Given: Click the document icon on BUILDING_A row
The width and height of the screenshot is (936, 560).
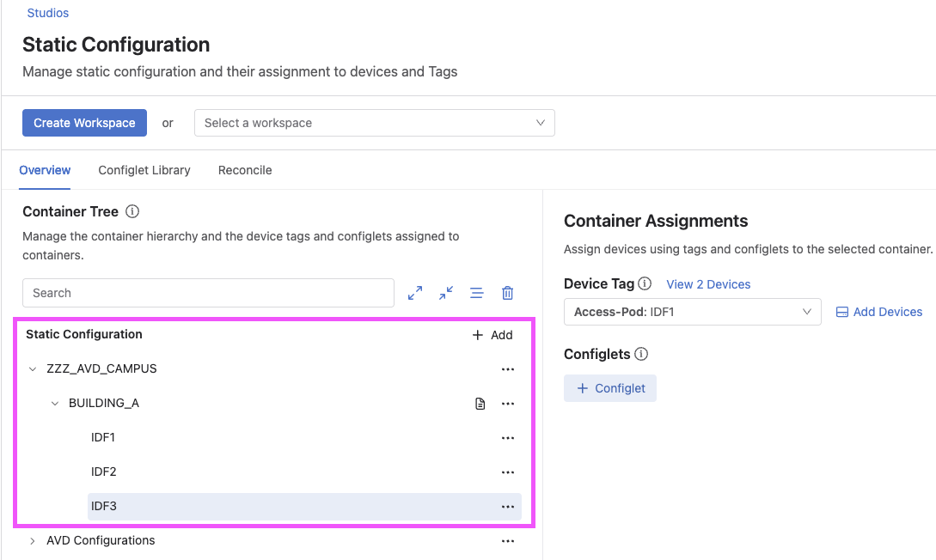Looking at the screenshot, I should point(480,404).
